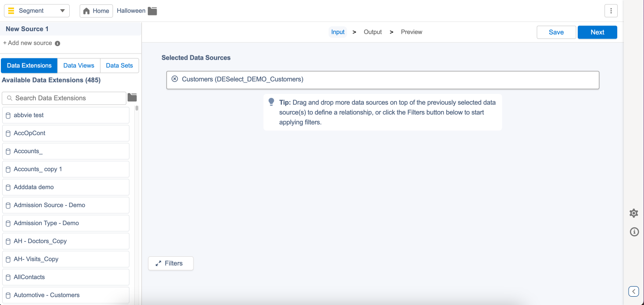
Task: Click the Next button
Action: (597, 32)
